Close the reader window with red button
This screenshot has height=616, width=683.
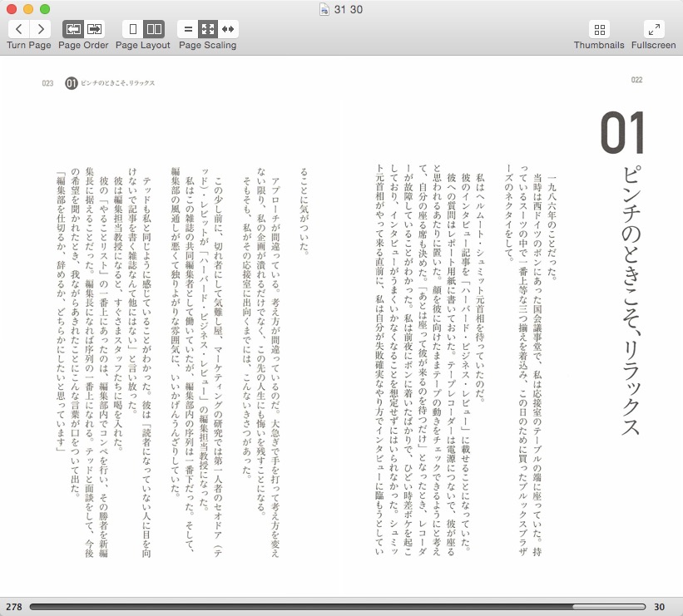(11, 9)
